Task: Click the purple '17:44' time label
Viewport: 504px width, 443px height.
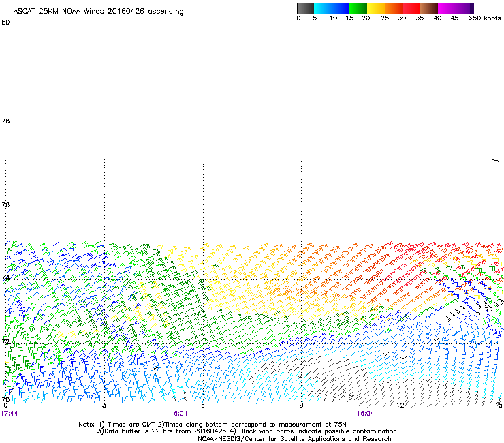Action: 10,414
